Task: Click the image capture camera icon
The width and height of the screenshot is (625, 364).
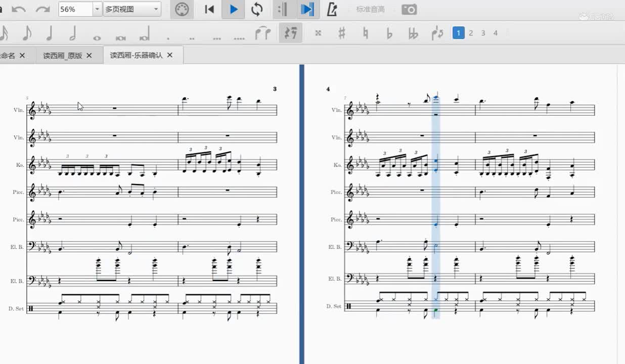Action: (409, 10)
